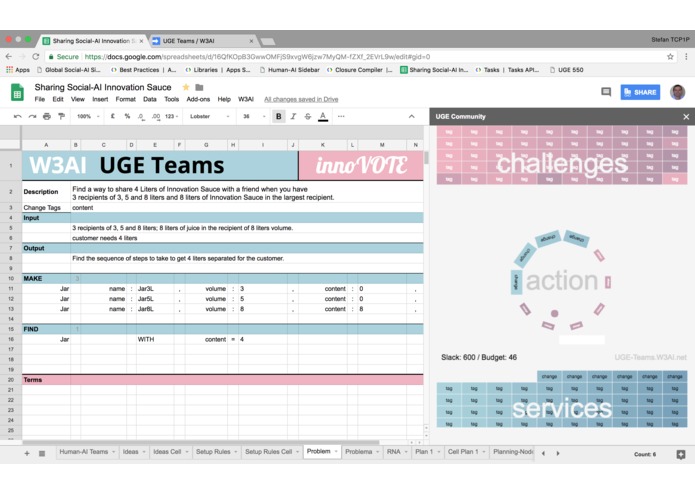Open the all sheets list

pyautogui.click(x=42, y=453)
